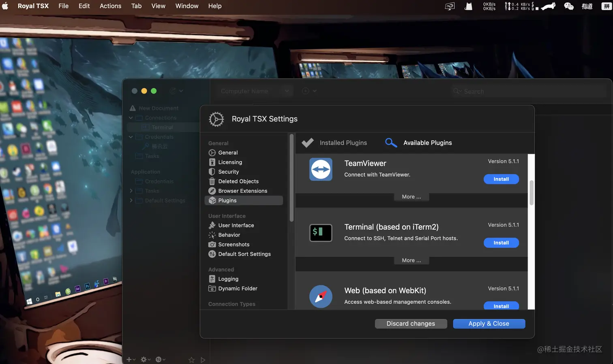Viewport: 613px width, 364px height.
Task: Switch to the Available Plugins tab
Action: (x=418, y=143)
